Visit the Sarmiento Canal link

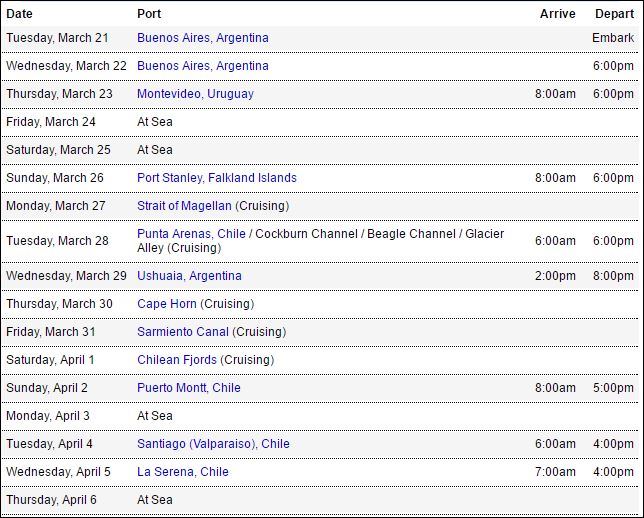tap(182, 332)
